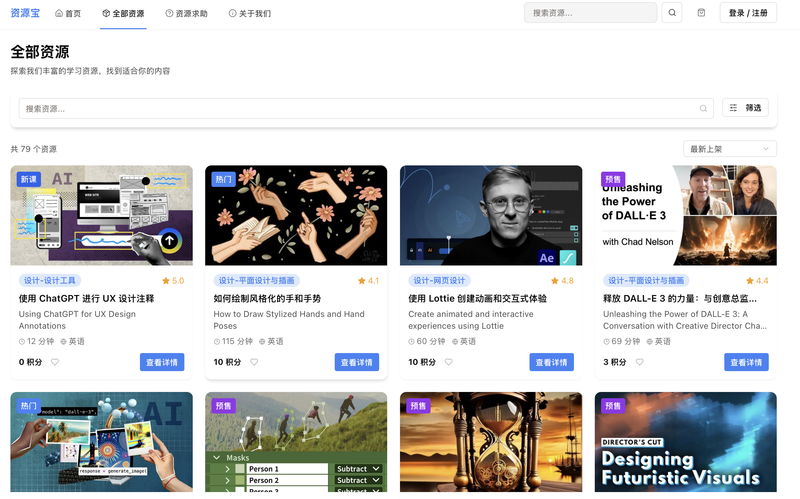Click the 12 分钟 duration clock icon
This screenshot has width=800, height=499.
(22, 341)
